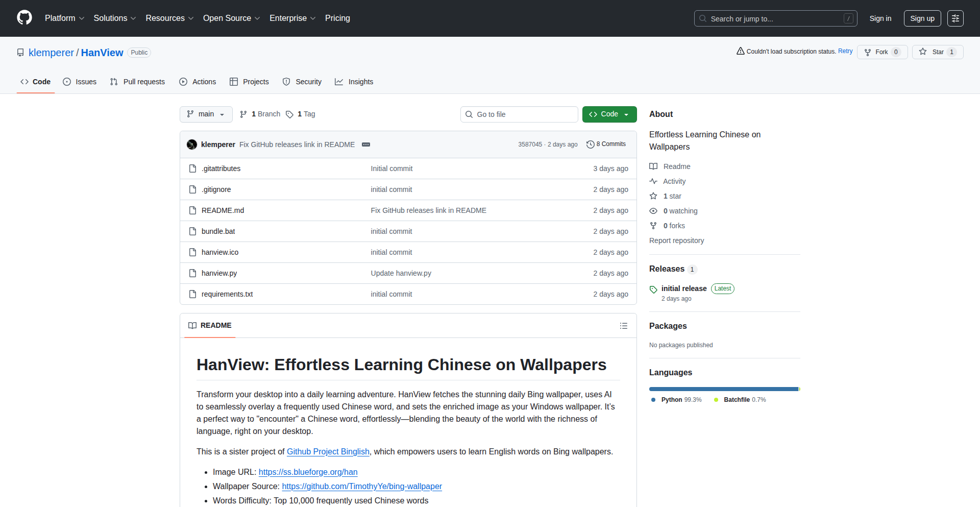The image size is (980, 507).
Task: Switch to the Actions tab
Action: 198,82
